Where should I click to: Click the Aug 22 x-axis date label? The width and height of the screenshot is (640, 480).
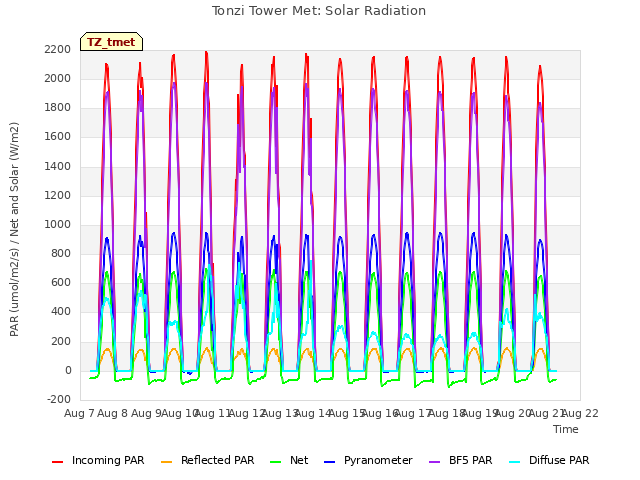(580, 413)
